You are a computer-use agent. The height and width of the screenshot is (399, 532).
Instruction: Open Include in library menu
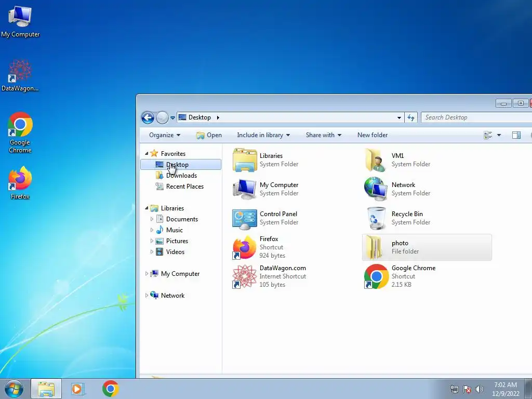[x=263, y=135]
